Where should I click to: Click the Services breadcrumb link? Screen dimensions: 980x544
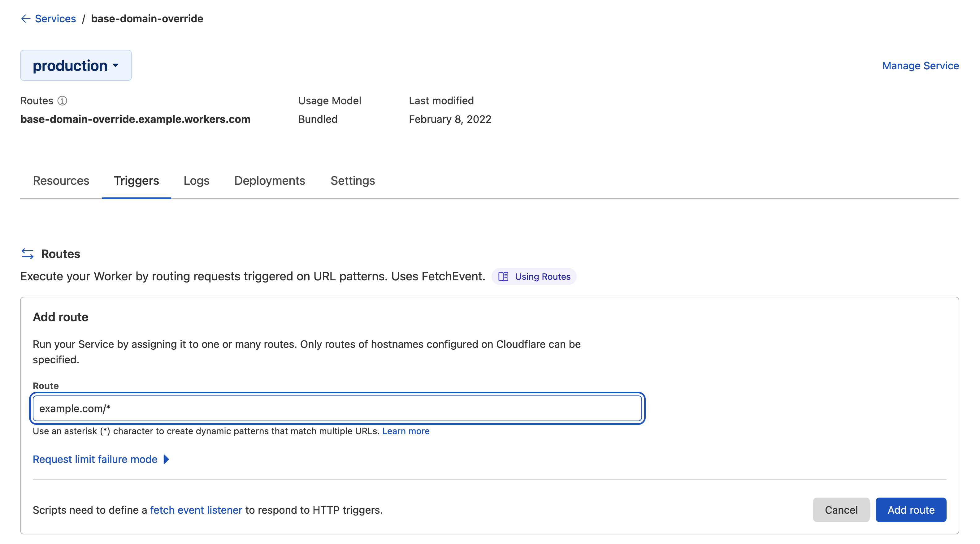click(55, 18)
